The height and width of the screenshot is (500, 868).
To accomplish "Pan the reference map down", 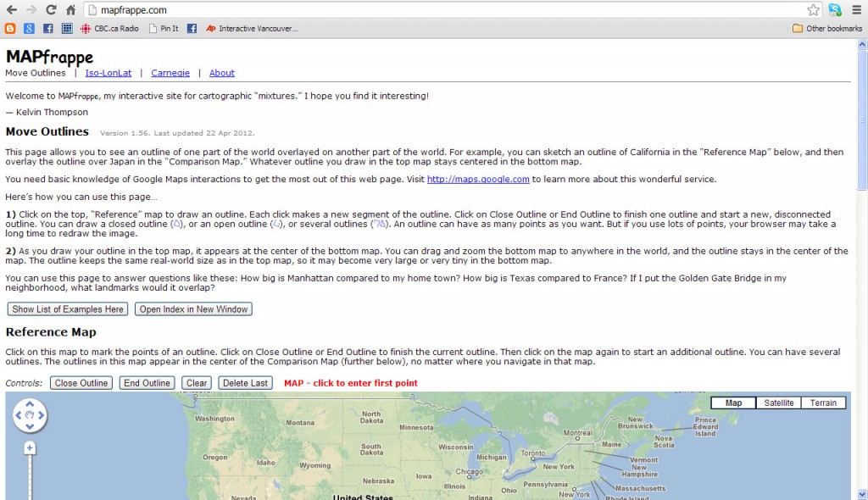I will (30, 426).
